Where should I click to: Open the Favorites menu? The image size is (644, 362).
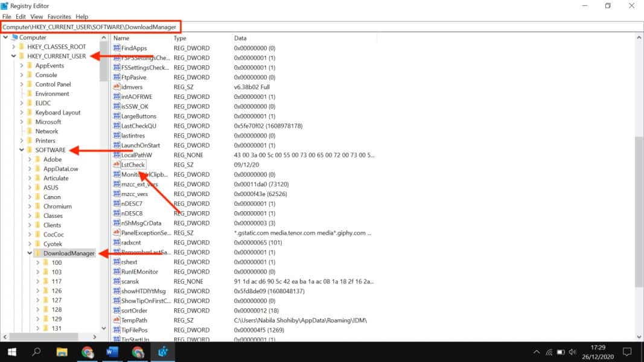coord(59,17)
